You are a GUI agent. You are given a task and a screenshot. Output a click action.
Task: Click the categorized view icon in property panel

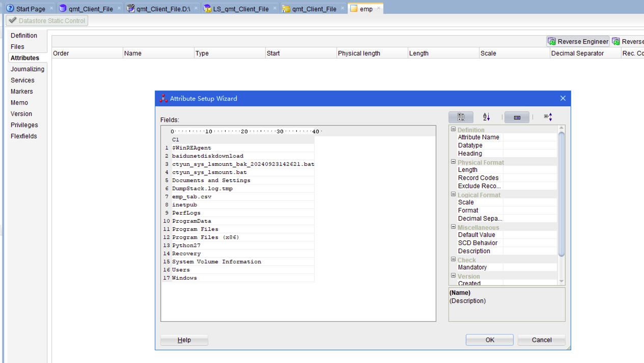(x=461, y=117)
